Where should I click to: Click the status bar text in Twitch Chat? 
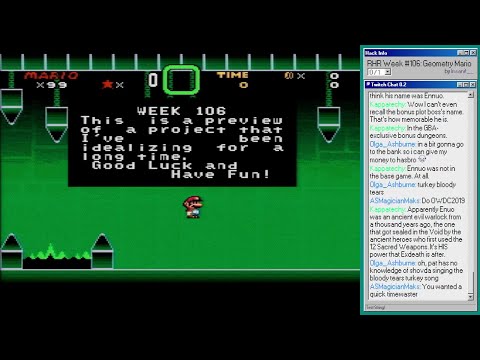tap(375, 307)
